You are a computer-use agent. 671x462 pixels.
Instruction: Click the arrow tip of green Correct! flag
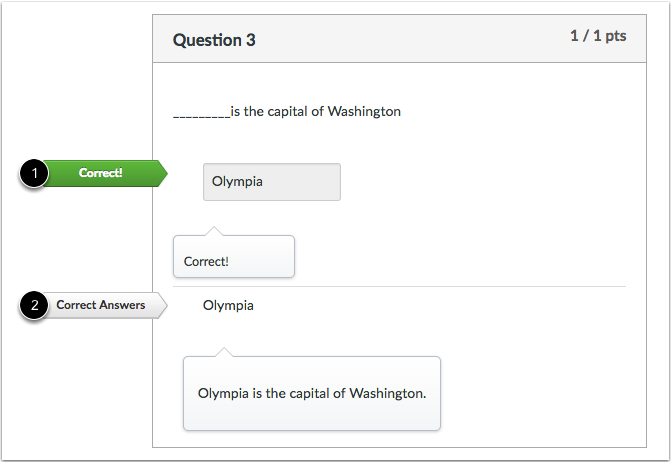coord(165,173)
